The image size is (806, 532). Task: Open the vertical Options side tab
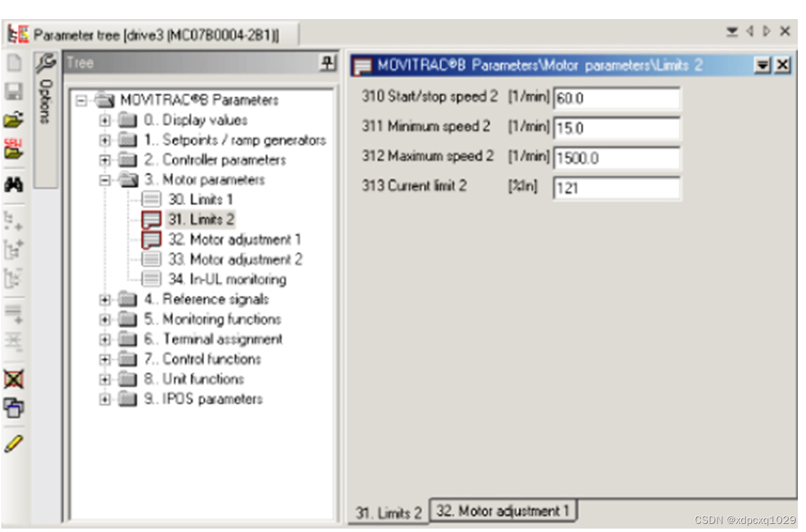click(x=45, y=119)
